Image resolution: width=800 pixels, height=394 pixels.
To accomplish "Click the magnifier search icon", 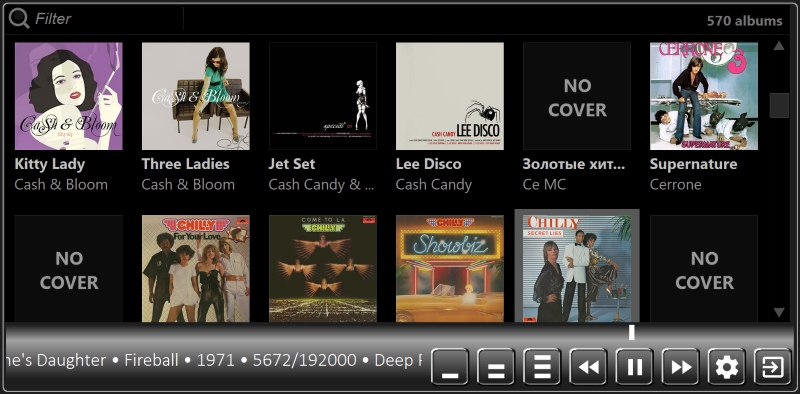I will tap(19, 19).
